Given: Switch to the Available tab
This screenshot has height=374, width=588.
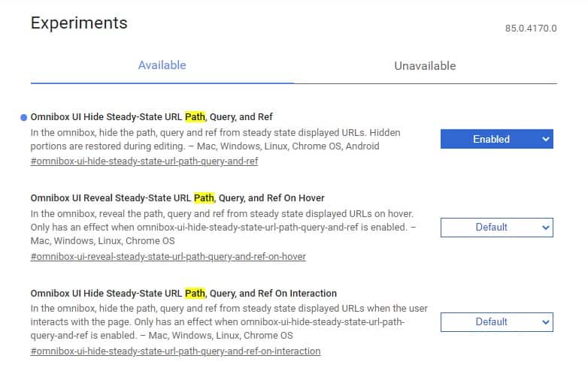Looking at the screenshot, I should [162, 65].
